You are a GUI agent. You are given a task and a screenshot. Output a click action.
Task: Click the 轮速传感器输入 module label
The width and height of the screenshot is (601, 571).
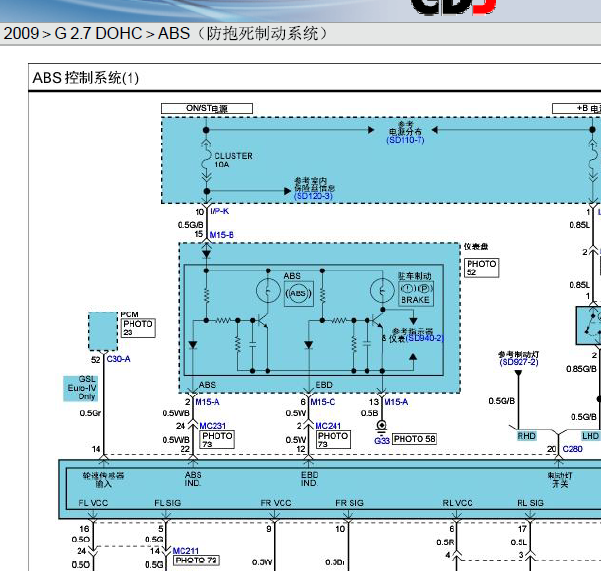(103, 480)
